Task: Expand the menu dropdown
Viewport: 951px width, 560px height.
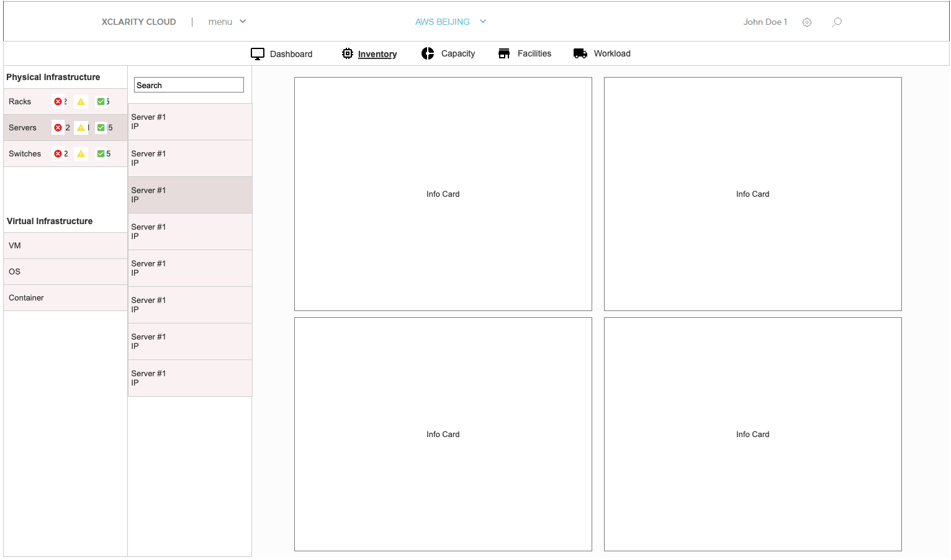Action: click(227, 22)
